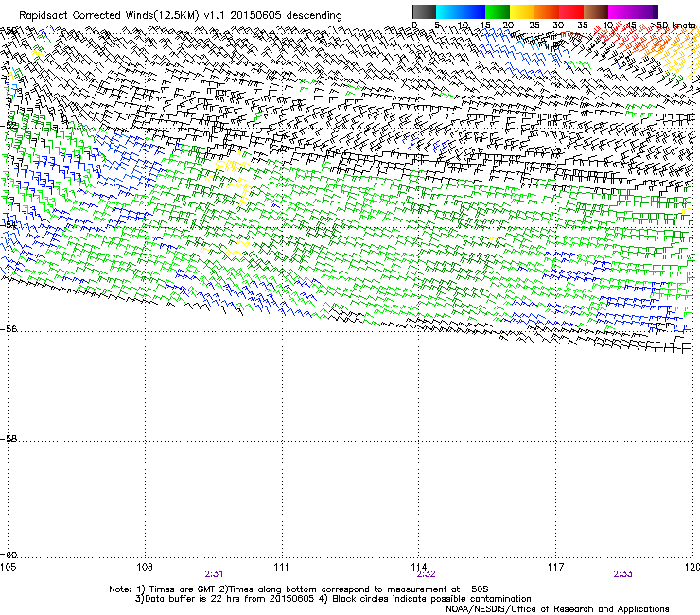
Task: Click the '-54' latitude axis label
Action: pos(9,224)
